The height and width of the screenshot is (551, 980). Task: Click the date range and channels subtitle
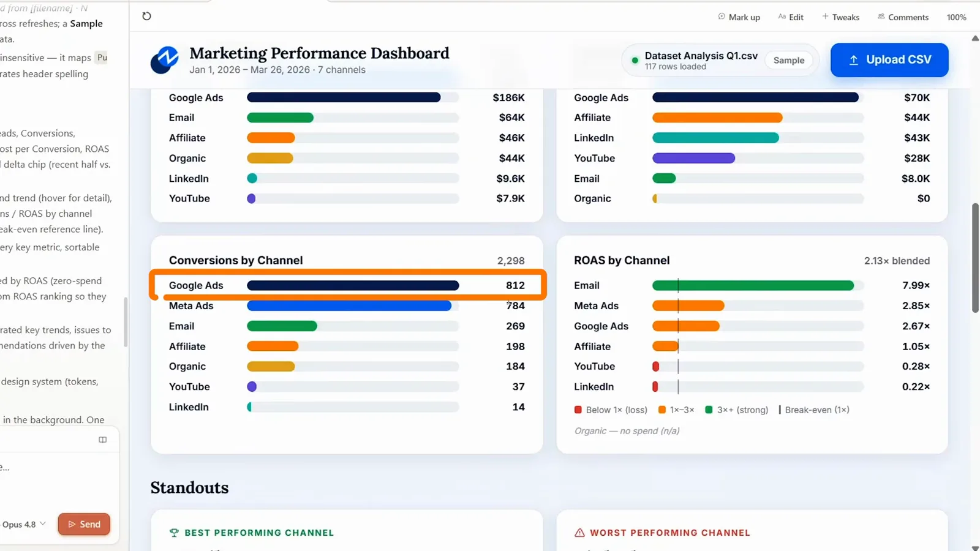(x=277, y=70)
